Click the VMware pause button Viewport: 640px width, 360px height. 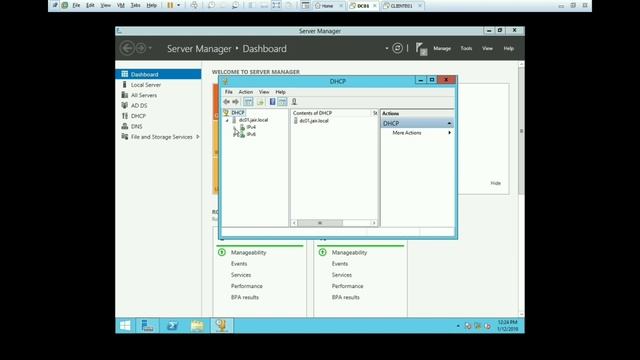pyautogui.click(x=170, y=5)
